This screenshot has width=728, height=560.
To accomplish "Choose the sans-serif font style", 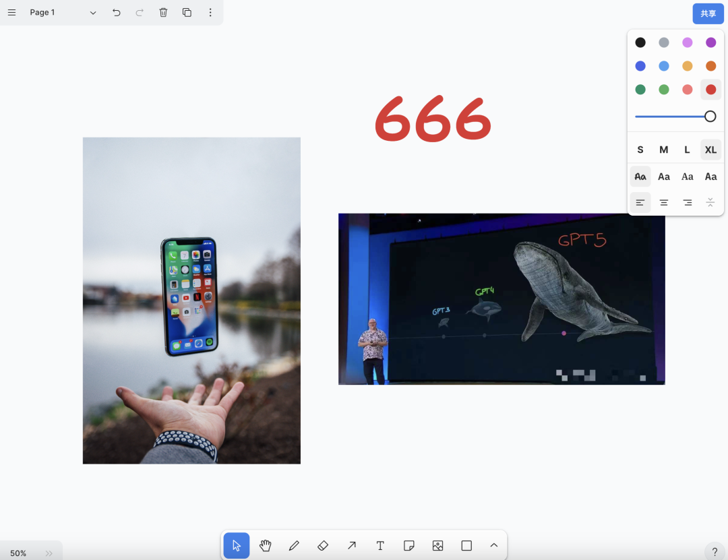I will [x=664, y=177].
